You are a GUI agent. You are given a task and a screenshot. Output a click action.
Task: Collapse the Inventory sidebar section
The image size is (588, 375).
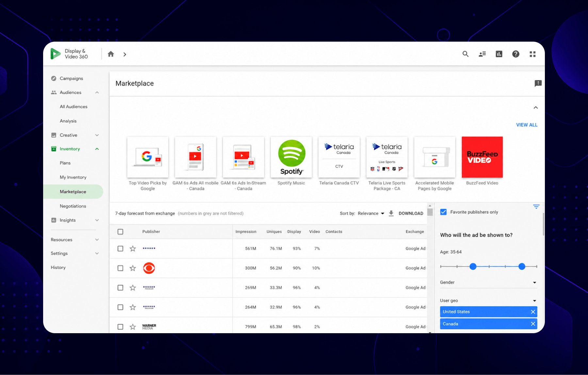tap(97, 149)
